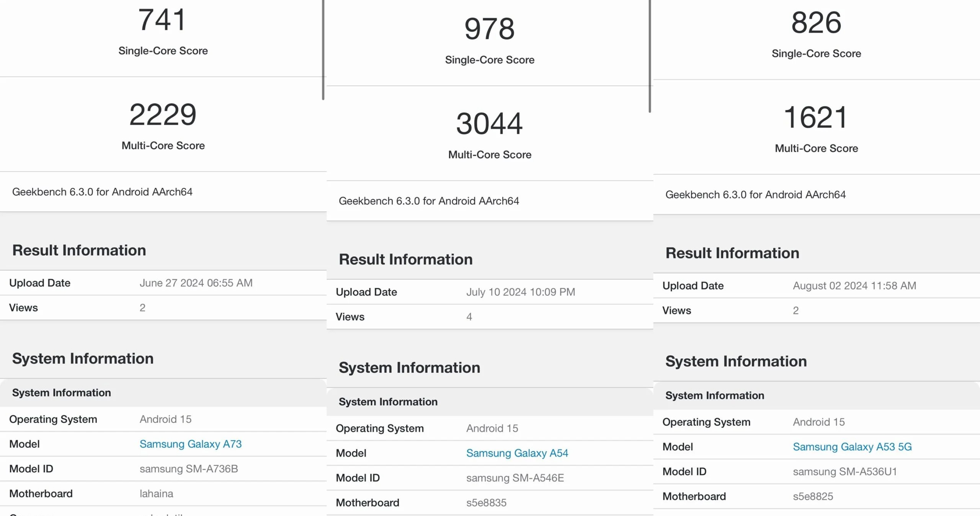Open the Samsung Galaxy A54 model link

point(517,453)
